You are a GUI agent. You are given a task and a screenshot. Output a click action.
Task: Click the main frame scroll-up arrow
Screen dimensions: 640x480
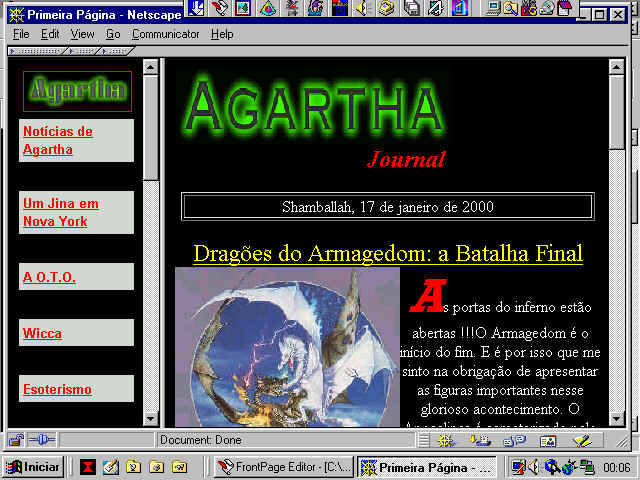616,67
